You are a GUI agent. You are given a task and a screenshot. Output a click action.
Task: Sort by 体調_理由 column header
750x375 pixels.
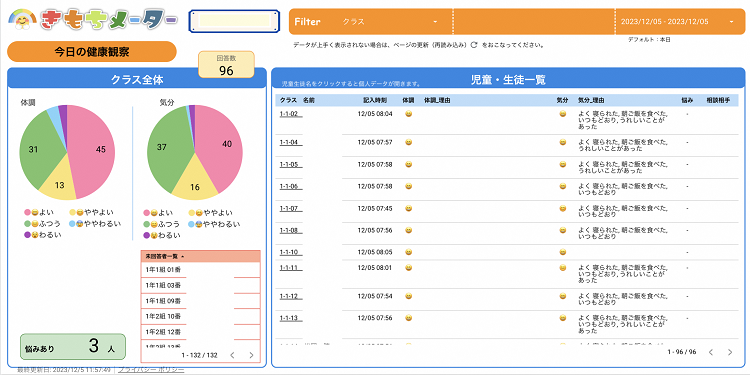(x=437, y=100)
